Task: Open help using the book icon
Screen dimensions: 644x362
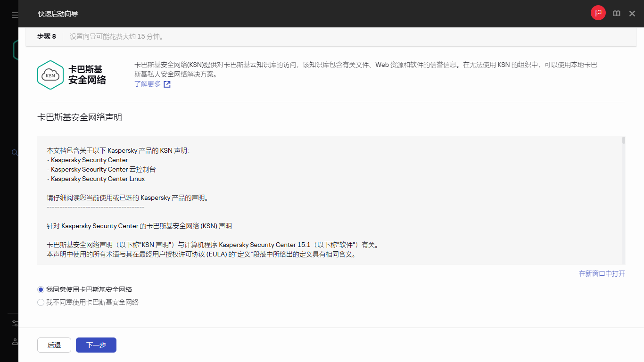Action: [x=617, y=13]
